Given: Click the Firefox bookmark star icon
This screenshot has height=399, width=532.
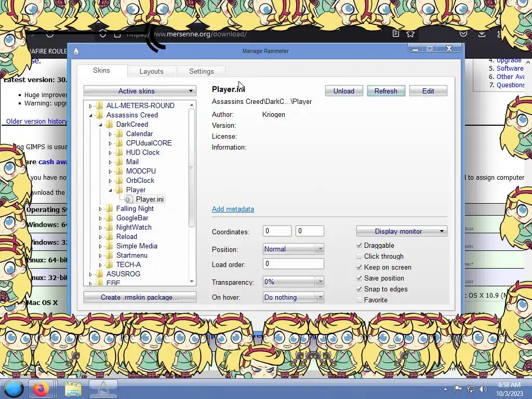Looking at the screenshot, I should (x=410, y=34).
